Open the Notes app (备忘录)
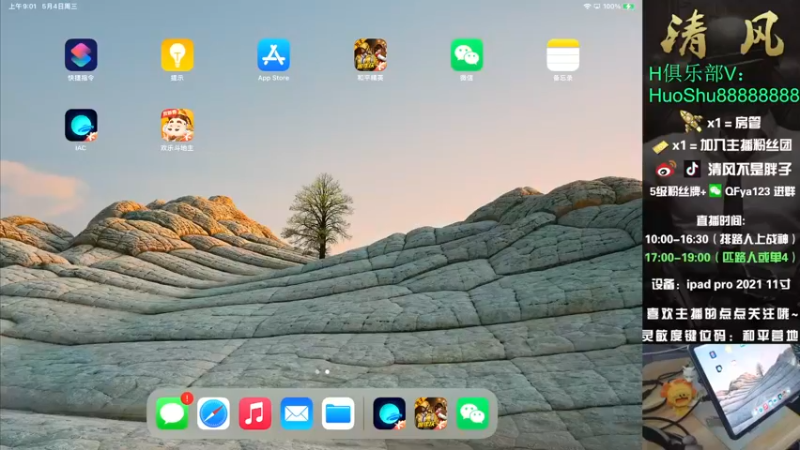This screenshot has width=800, height=450. click(x=563, y=55)
